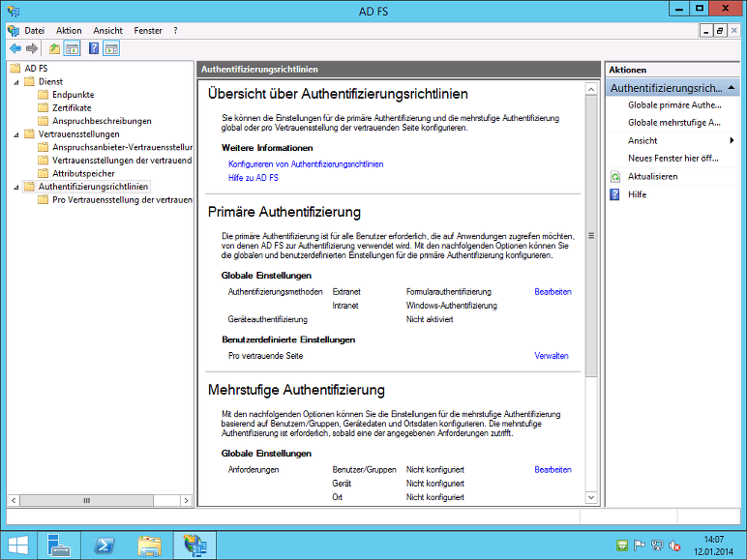Click the Windows-Authentifizierung value text
Image resolution: width=747 pixels, height=560 pixels.
(452, 306)
